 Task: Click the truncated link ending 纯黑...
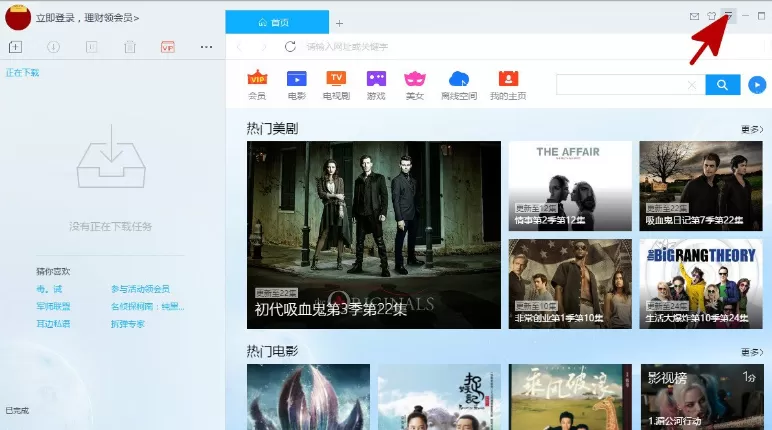click(147, 306)
